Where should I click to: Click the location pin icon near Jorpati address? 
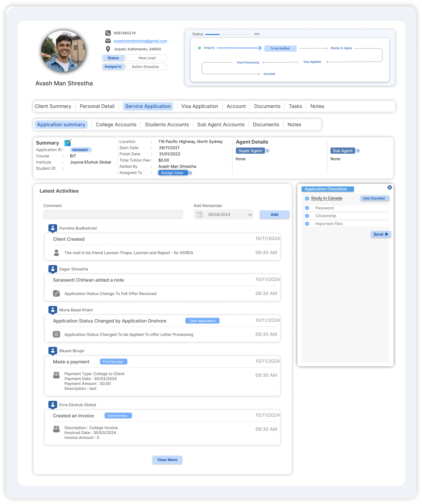click(x=108, y=49)
